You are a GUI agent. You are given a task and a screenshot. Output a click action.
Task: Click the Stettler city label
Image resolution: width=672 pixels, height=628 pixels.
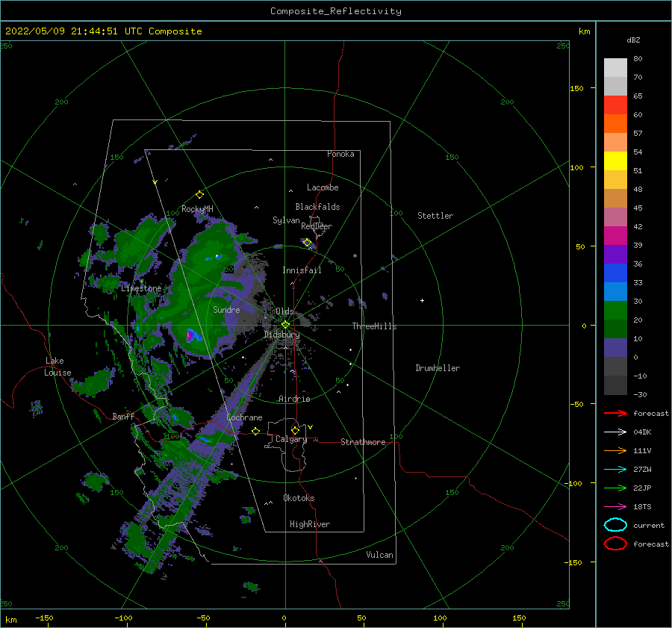tap(435, 216)
